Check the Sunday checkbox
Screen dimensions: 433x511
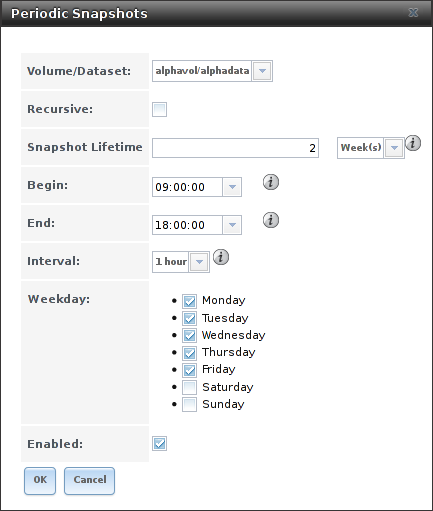click(x=189, y=404)
